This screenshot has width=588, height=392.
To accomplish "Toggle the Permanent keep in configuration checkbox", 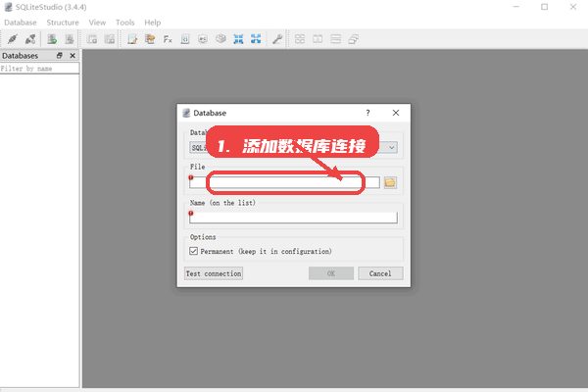I will pos(193,251).
